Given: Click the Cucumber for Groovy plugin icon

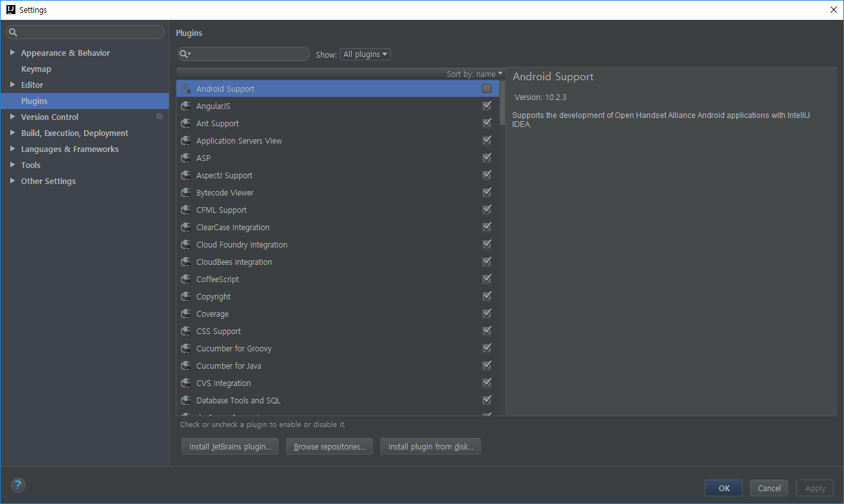Looking at the screenshot, I should tap(186, 349).
